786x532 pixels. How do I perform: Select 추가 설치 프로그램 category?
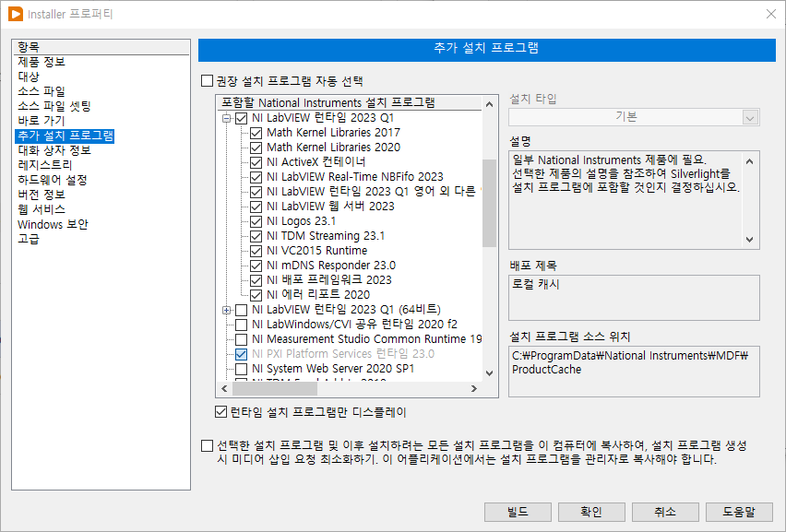tap(65, 136)
